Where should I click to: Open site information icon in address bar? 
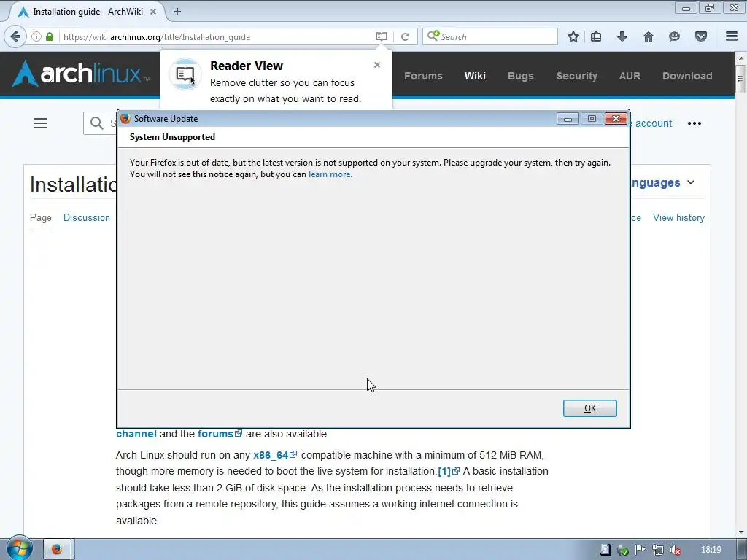[36, 36]
